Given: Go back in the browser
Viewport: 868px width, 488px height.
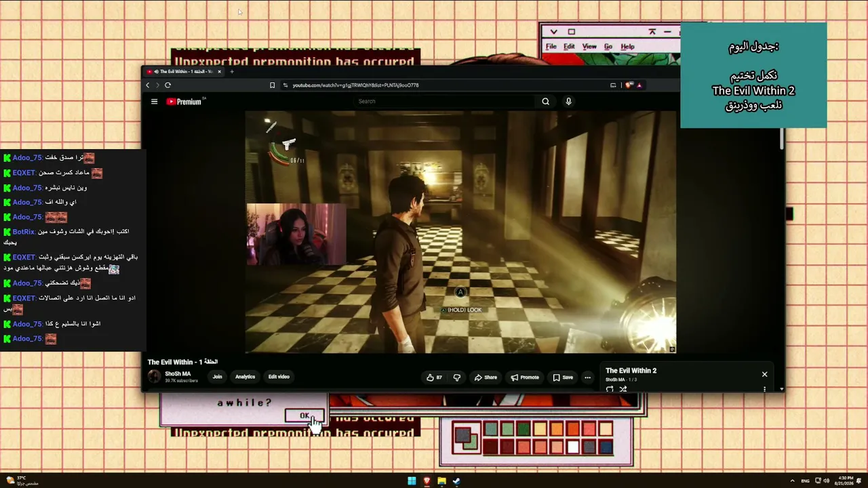Looking at the screenshot, I should point(148,85).
